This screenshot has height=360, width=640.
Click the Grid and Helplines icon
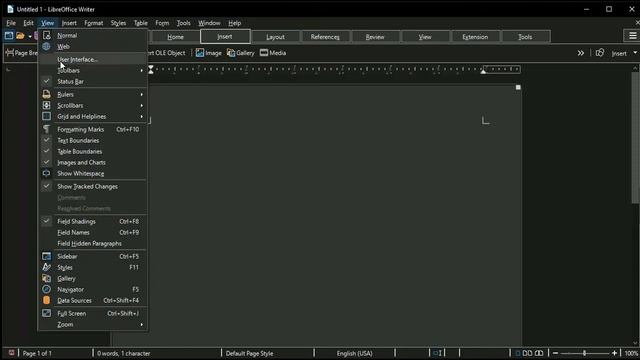pos(47,116)
